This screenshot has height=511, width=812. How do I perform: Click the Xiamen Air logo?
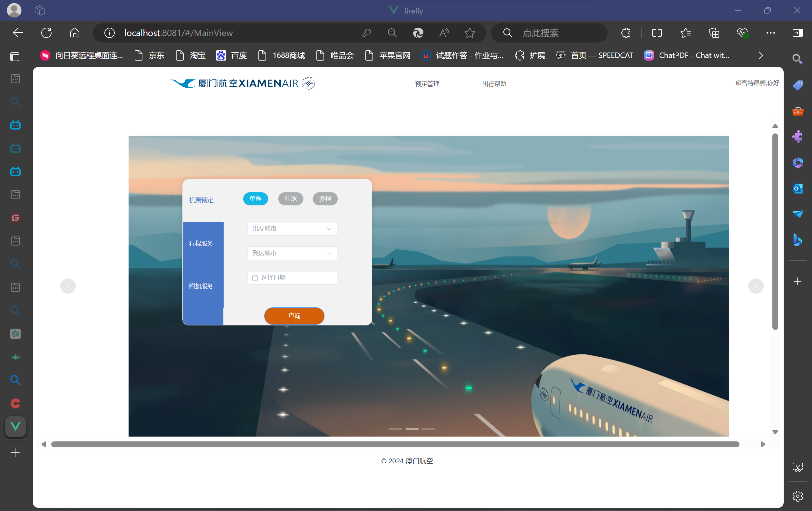[x=242, y=83]
